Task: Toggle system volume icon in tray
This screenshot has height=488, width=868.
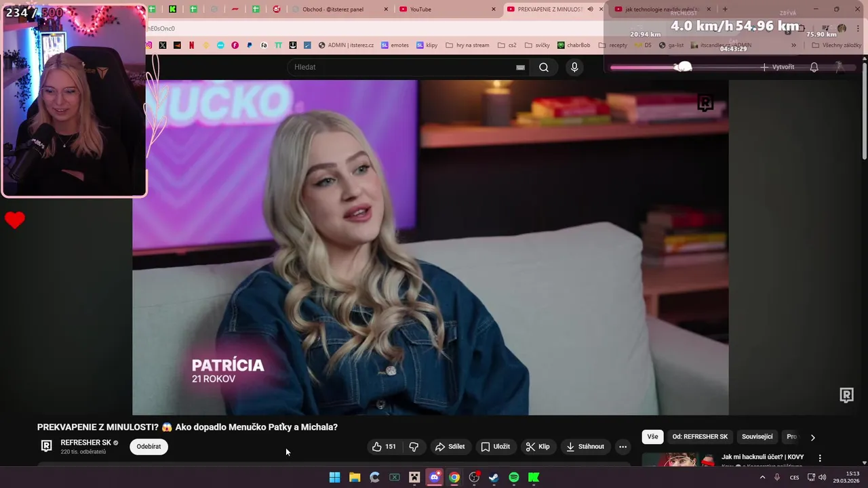Action: [x=823, y=477]
